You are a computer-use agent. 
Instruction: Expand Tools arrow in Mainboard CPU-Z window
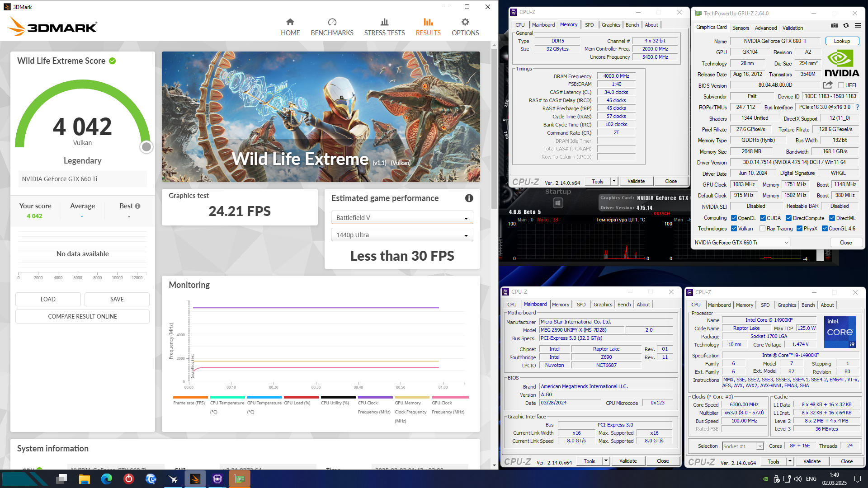(x=606, y=461)
